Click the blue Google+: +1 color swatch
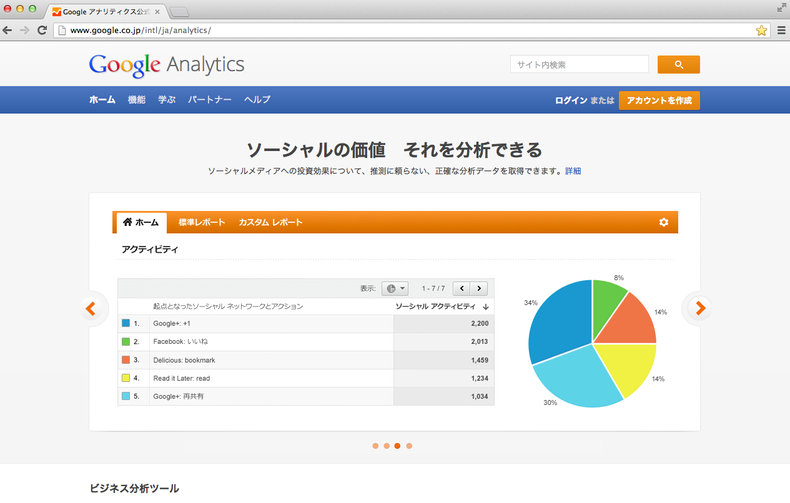 click(125, 324)
